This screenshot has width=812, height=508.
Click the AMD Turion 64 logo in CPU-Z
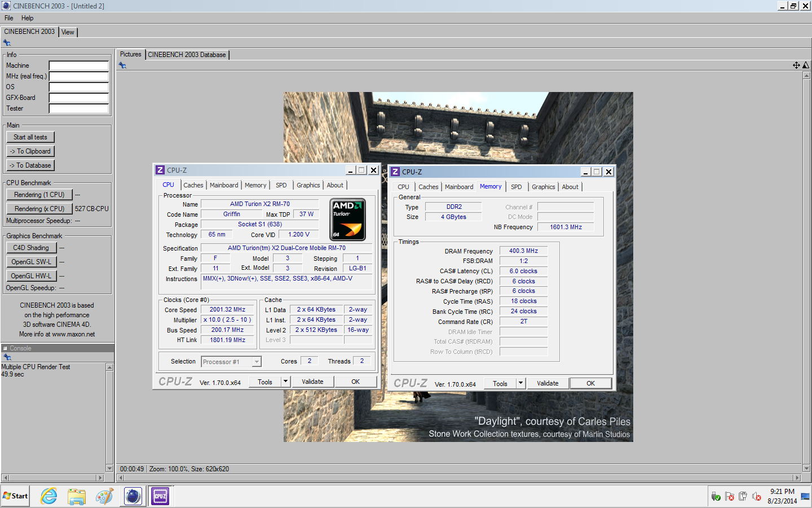347,220
